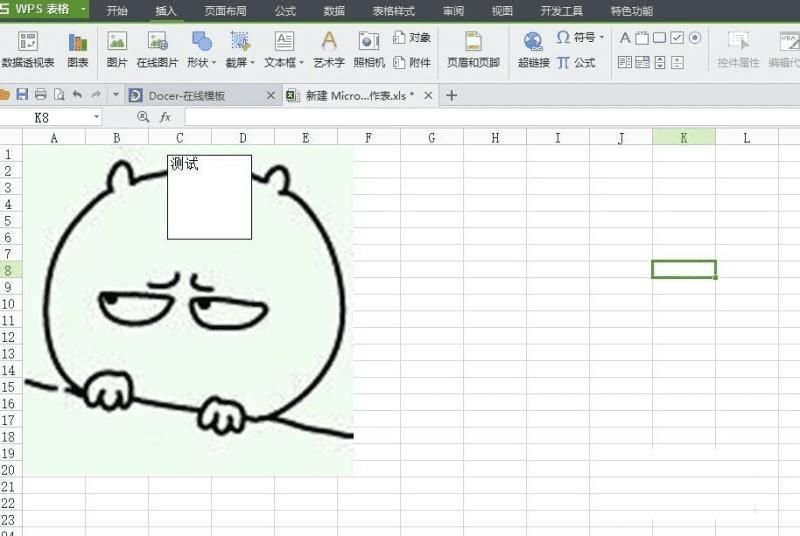800x536 pixels.
Task: Open the 表格样式 tab
Action: pyautogui.click(x=393, y=11)
